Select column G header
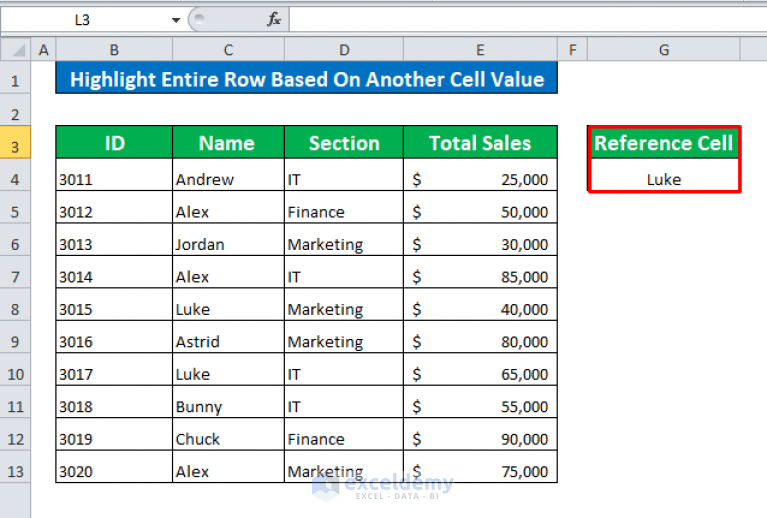This screenshot has height=518, width=767. [664, 50]
